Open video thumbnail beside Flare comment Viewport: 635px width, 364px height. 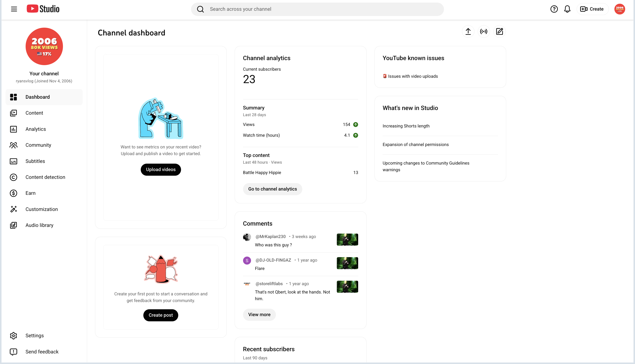tap(347, 263)
